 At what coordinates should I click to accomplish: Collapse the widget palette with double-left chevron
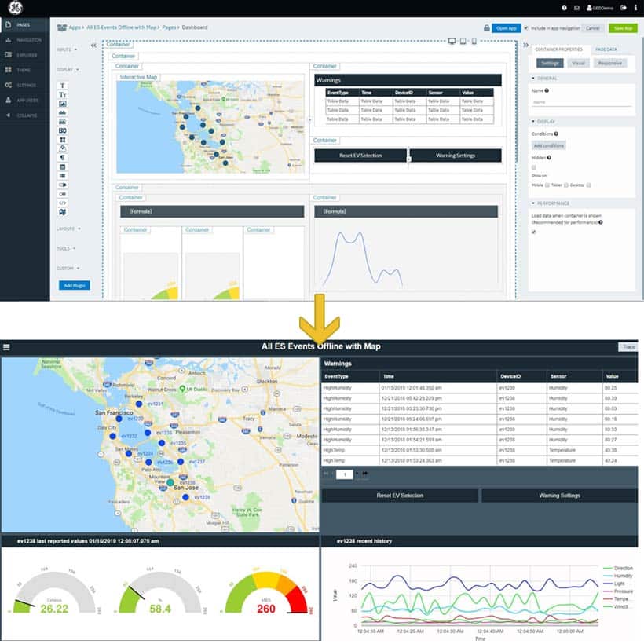pos(93,46)
